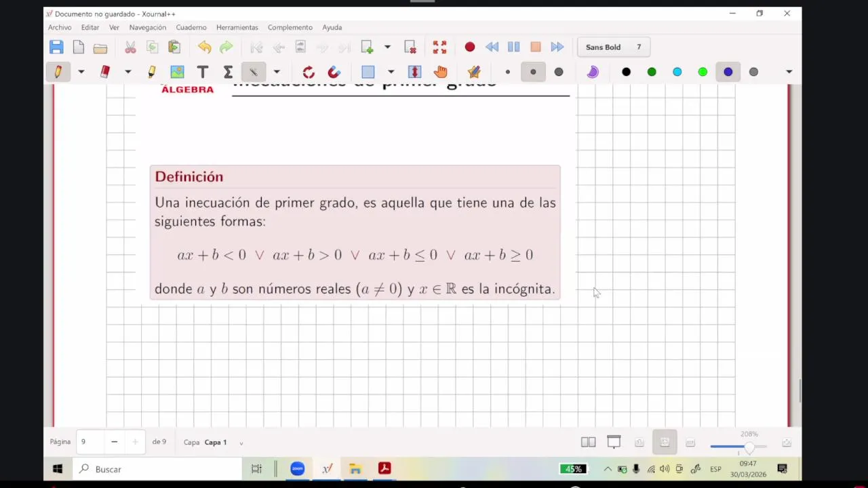Select the Hand tool

(440, 72)
